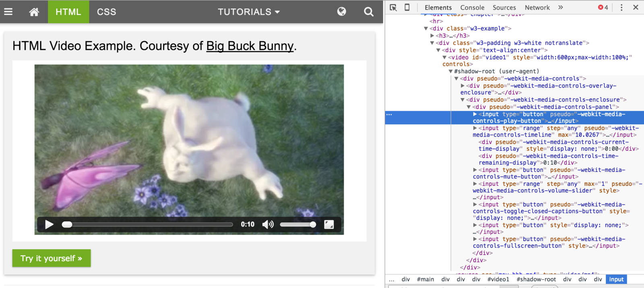The height and width of the screenshot is (288, 644).
Task: Click the highlighted input breadcrumb
Action: 616,279
